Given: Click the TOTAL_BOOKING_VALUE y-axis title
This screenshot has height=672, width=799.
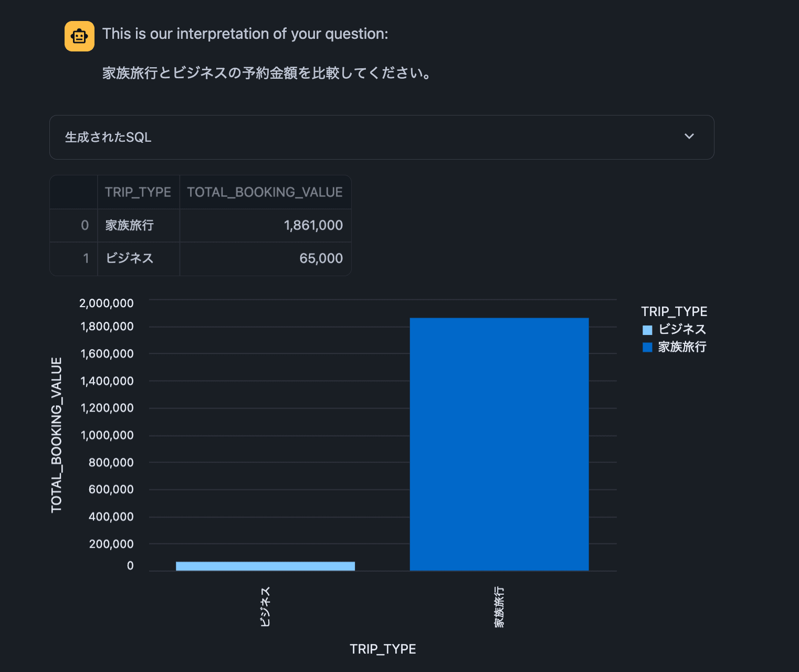Looking at the screenshot, I should pos(57,435).
